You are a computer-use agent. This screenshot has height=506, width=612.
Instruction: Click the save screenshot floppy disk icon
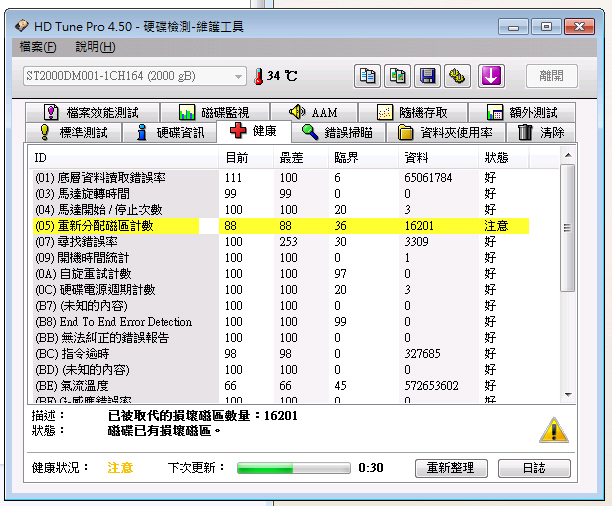[427, 76]
